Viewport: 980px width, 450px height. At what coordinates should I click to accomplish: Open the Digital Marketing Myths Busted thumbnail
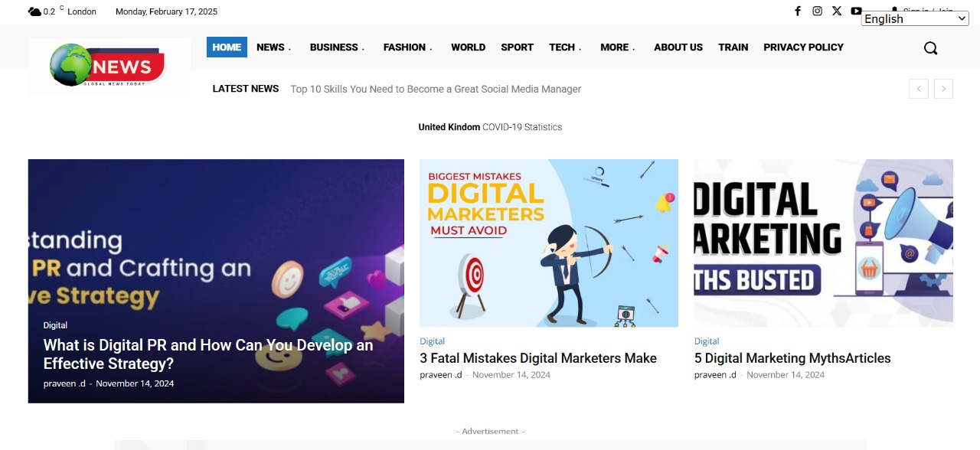point(823,243)
